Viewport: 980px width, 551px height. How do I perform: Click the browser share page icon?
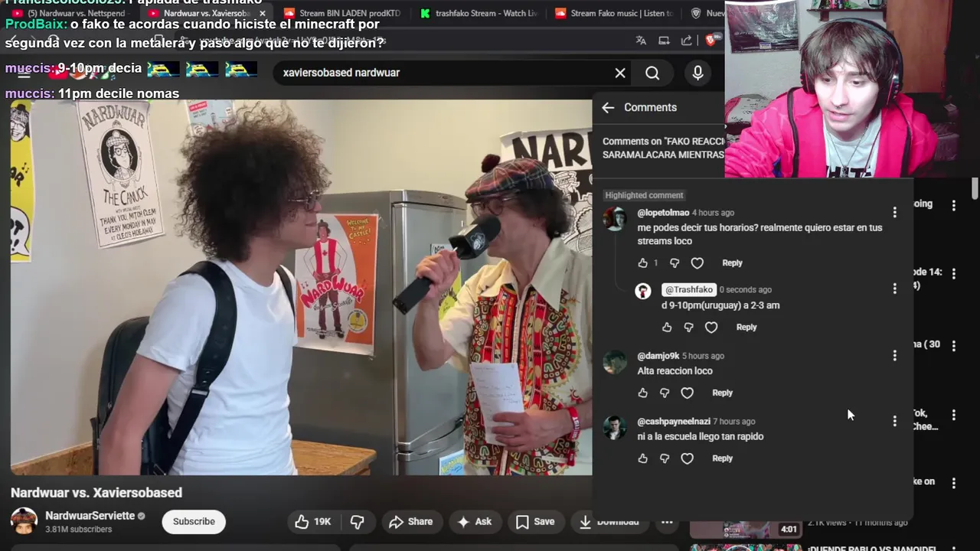pos(687,41)
